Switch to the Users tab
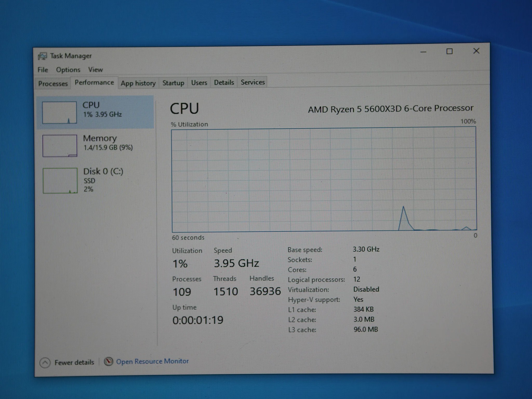The height and width of the screenshot is (399, 532). click(x=199, y=83)
